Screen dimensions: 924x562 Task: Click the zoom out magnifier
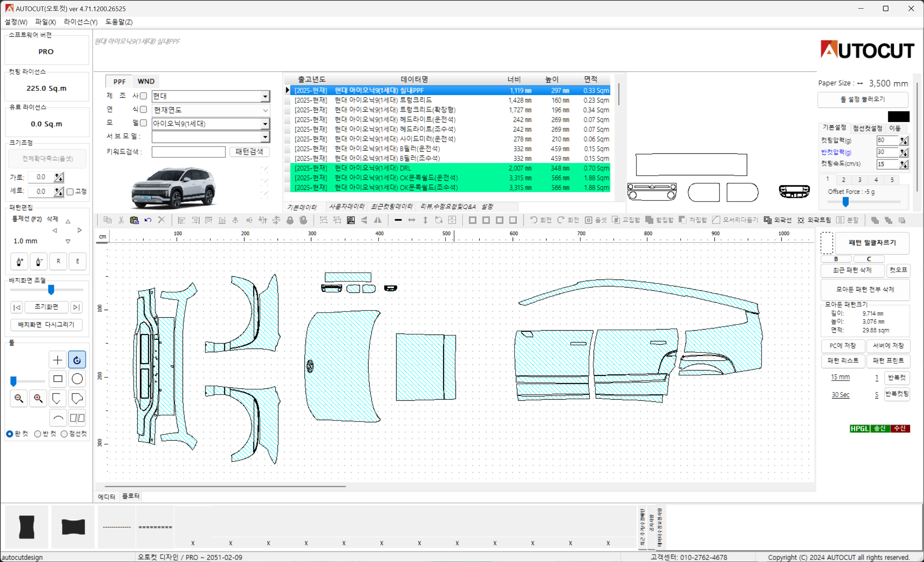pos(19,398)
